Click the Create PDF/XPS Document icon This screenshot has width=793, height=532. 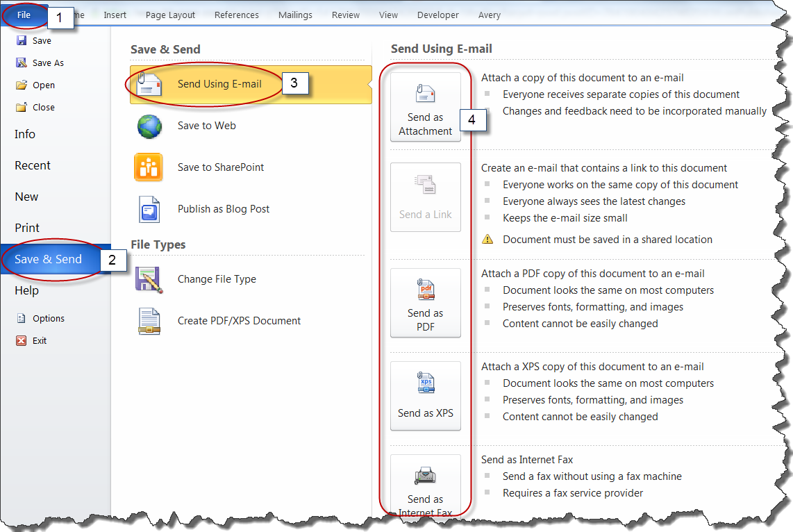point(149,321)
